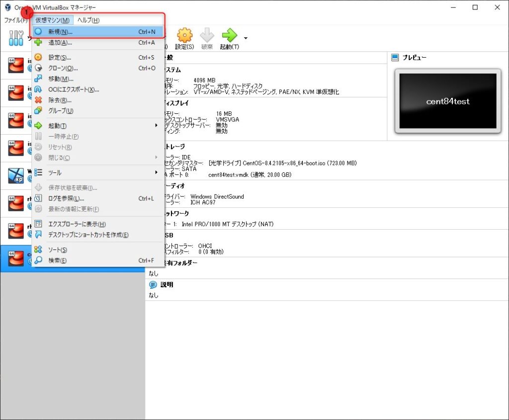Click the CentOS-8.4.2105 boot.iso optical drive entry
The image size is (509, 420).
tap(282, 163)
